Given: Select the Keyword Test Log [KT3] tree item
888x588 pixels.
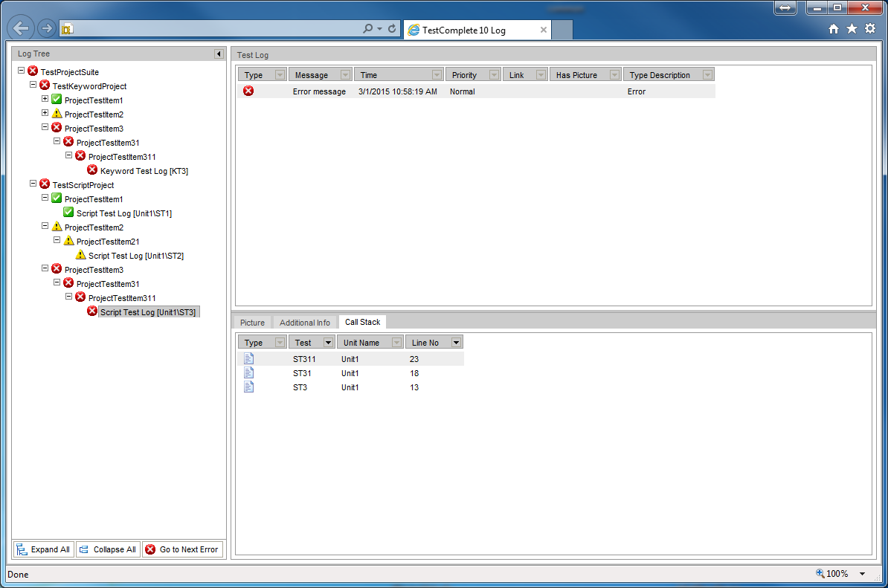Looking at the screenshot, I should [x=144, y=171].
